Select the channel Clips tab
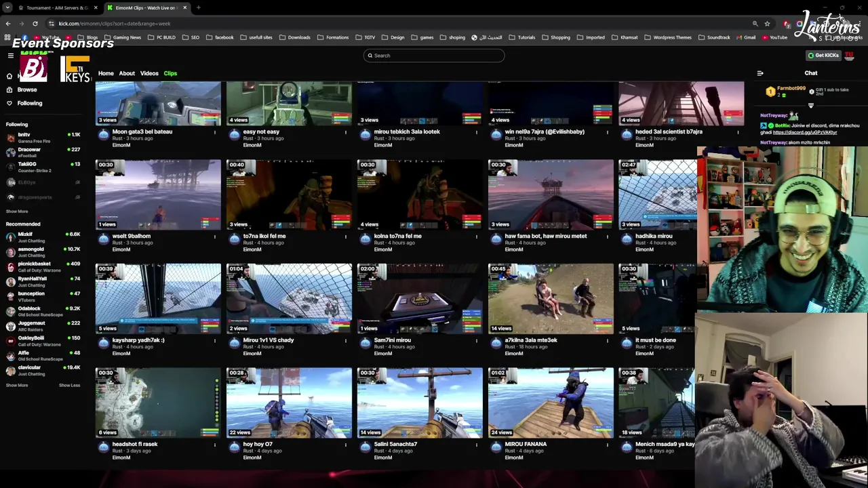The height and width of the screenshot is (488, 868). click(x=170, y=73)
